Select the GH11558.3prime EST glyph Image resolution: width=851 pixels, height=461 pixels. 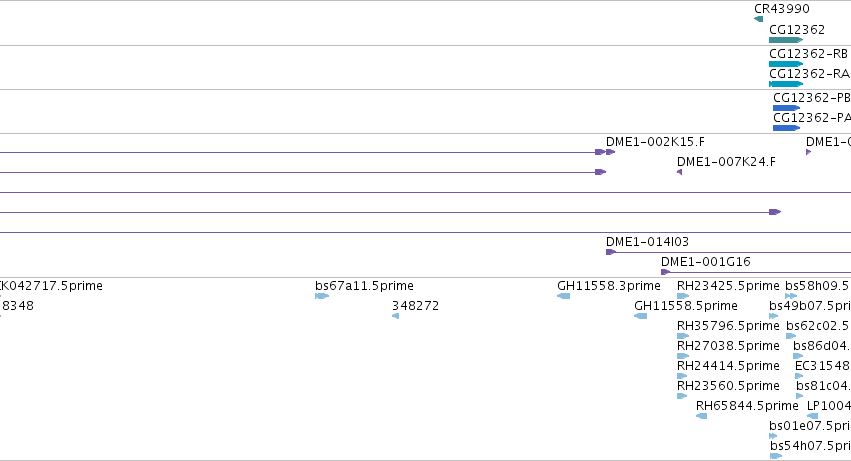(x=563, y=296)
